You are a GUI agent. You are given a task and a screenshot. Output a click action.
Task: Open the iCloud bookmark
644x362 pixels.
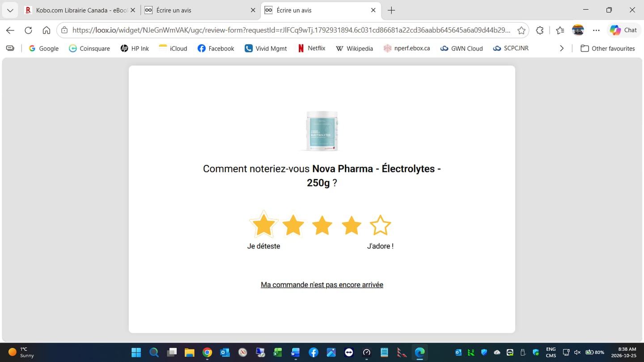pos(173,48)
